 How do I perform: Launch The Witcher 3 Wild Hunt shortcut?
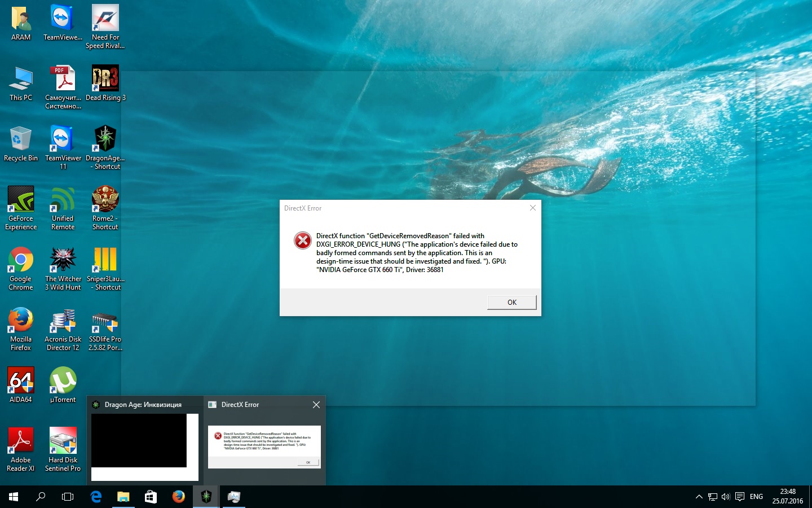(63, 269)
